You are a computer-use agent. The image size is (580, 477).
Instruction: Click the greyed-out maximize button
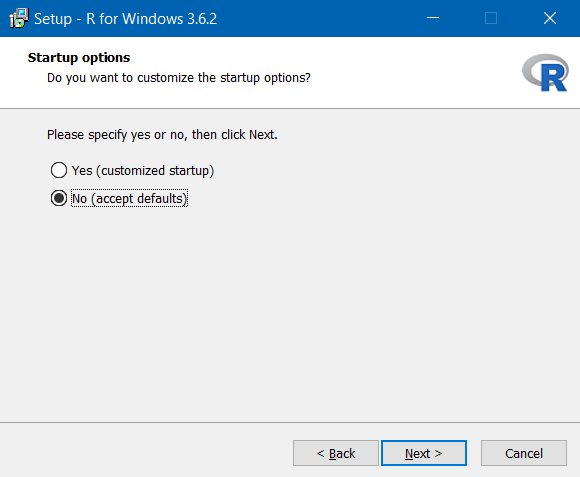491,18
